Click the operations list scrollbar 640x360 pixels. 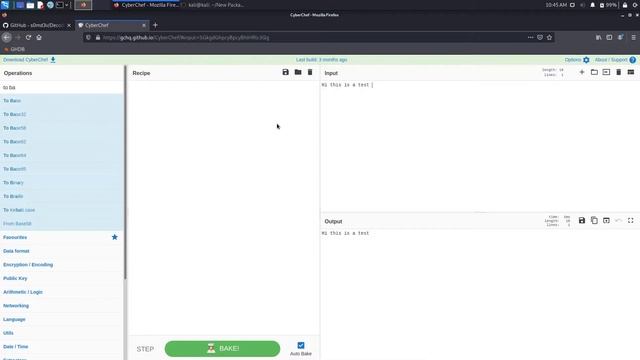click(125, 173)
